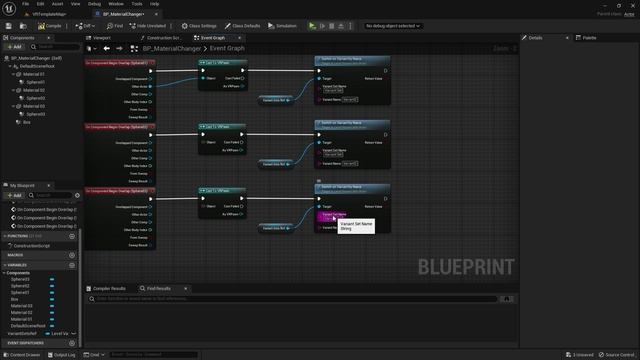Click the Stop icon in toolbar
Image resolution: width=640 pixels, height=360 pixels.
pos(331,26)
